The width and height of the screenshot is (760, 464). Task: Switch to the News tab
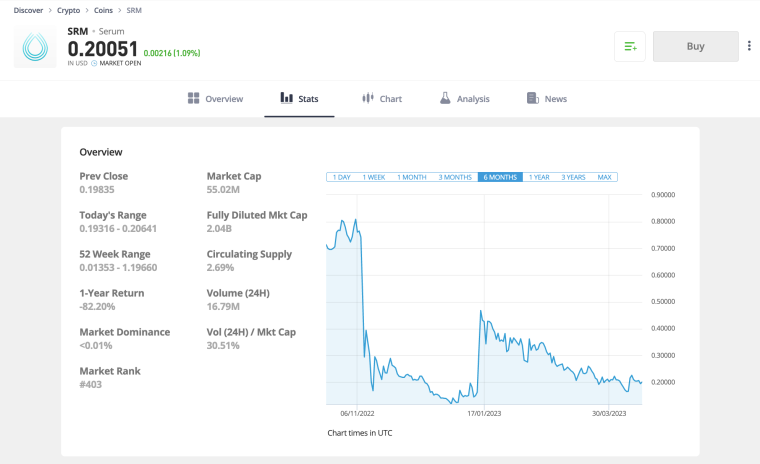click(547, 99)
